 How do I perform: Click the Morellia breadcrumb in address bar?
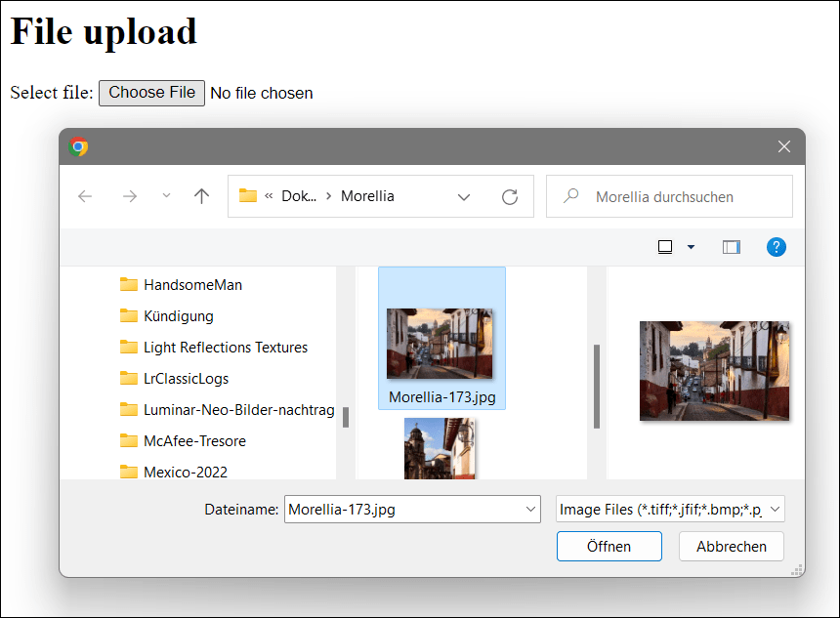[369, 196]
